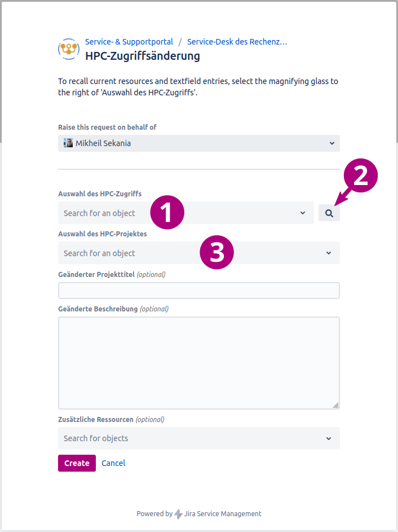Open the Service- & Supportportal breadcrumb
Screen dimensions: 398x532
click(x=129, y=42)
